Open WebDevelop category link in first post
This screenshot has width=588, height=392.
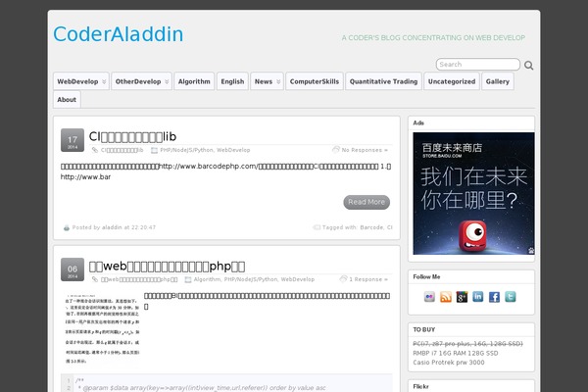(x=233, y=150)
